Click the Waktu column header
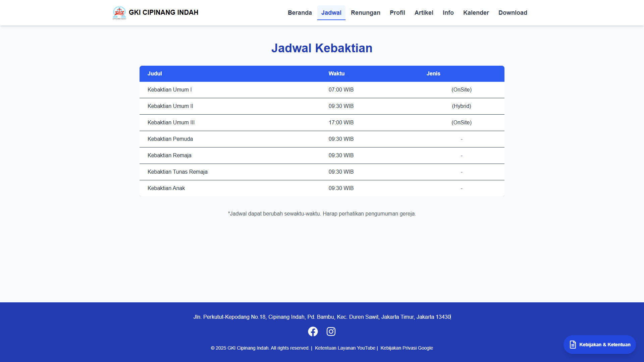The height and width of the screenshot is (362, 644). [x=336, y=73]
